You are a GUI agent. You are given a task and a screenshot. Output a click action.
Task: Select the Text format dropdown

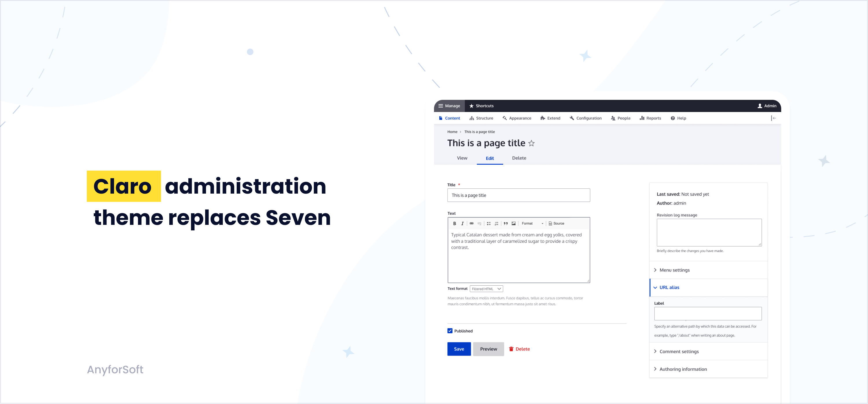tap(487, 288)
